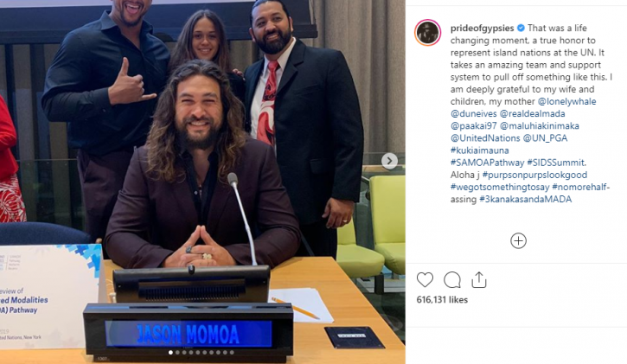Select the second carousel dot indicator
The image size is (627, 364).
(177, 353)
